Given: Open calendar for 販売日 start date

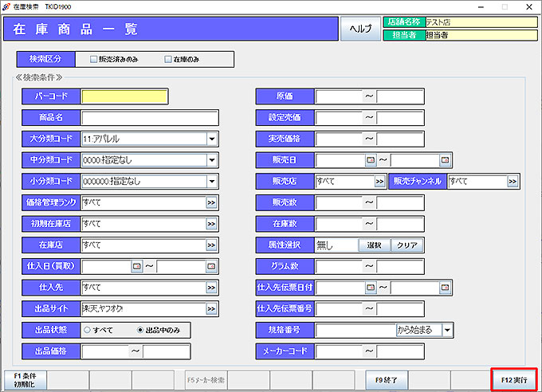Looking at the screenshot, I should point(370,160).
